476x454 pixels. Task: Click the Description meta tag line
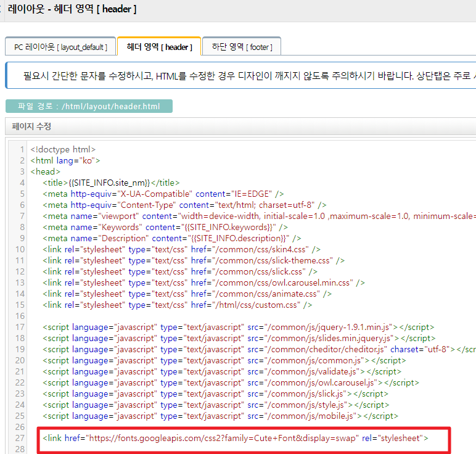pyautogui.click(x=172, y=238)
